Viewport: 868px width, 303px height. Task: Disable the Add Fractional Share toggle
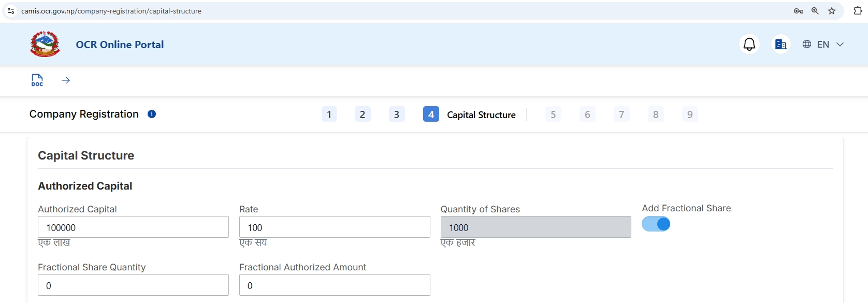coord(656,224)
